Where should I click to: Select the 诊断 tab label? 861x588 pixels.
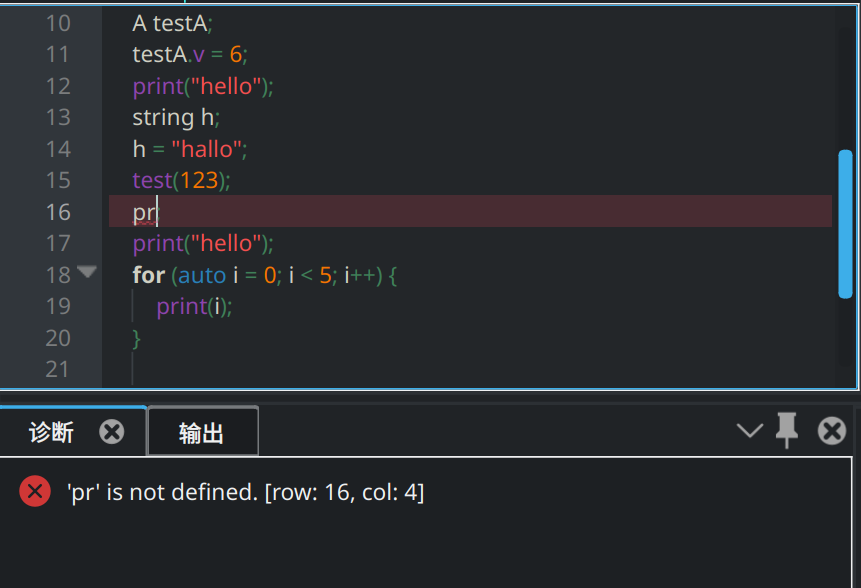(x=51, y=432)
